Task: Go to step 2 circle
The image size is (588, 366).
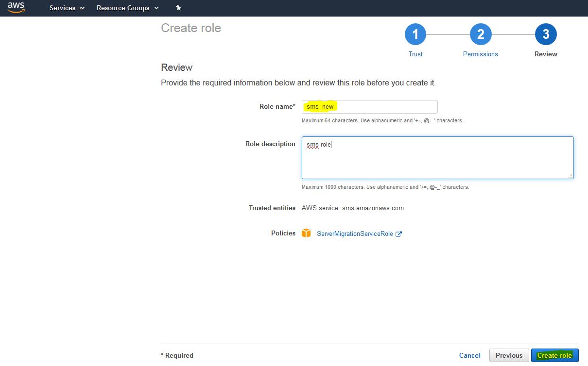Action: (480, 34)
